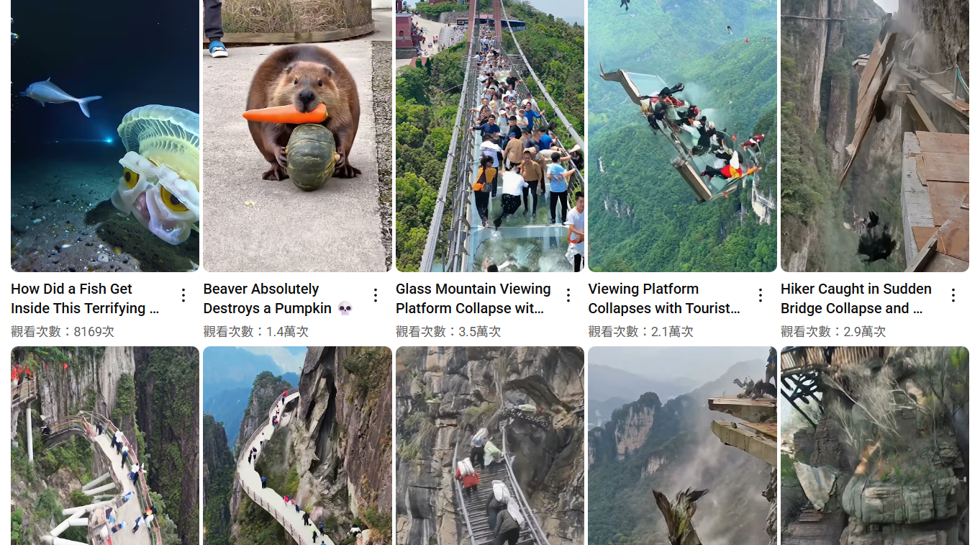
Task: Play the curved cliffside walkway with white pillars short
Action: [x=105, y=446]
